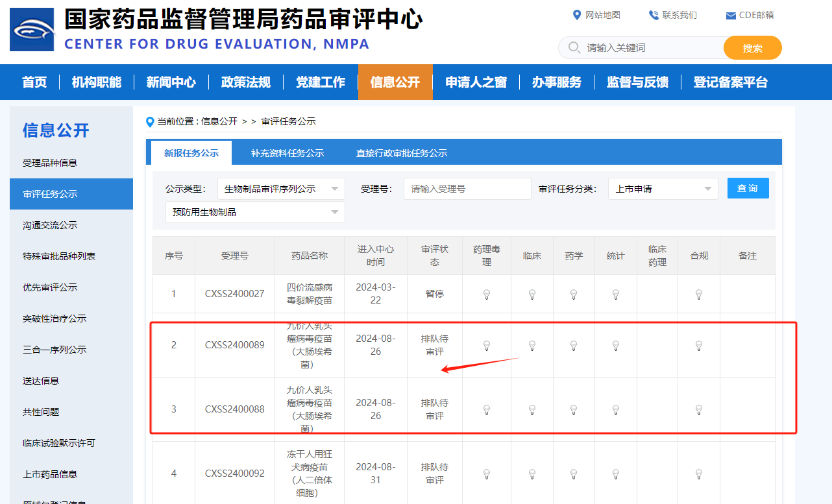Open the 网站地图 link

click(x=603, y=15)
